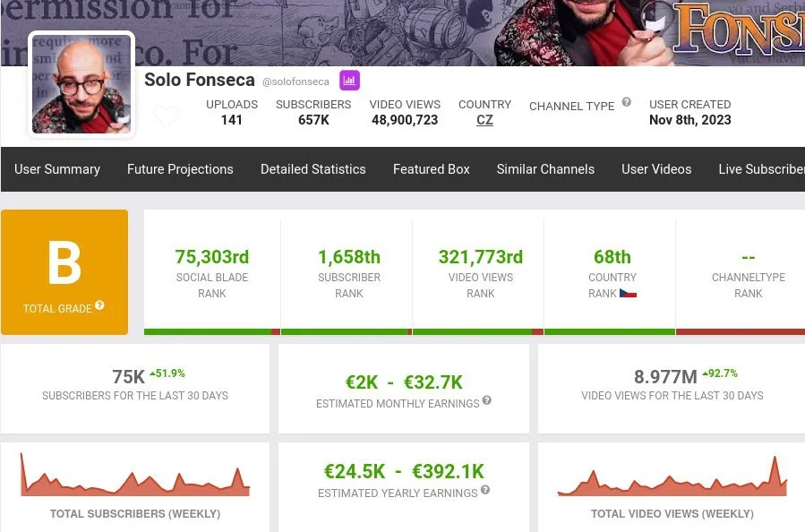Click the heart favorite icon
The image size is (805, 532).
[167, 116]
